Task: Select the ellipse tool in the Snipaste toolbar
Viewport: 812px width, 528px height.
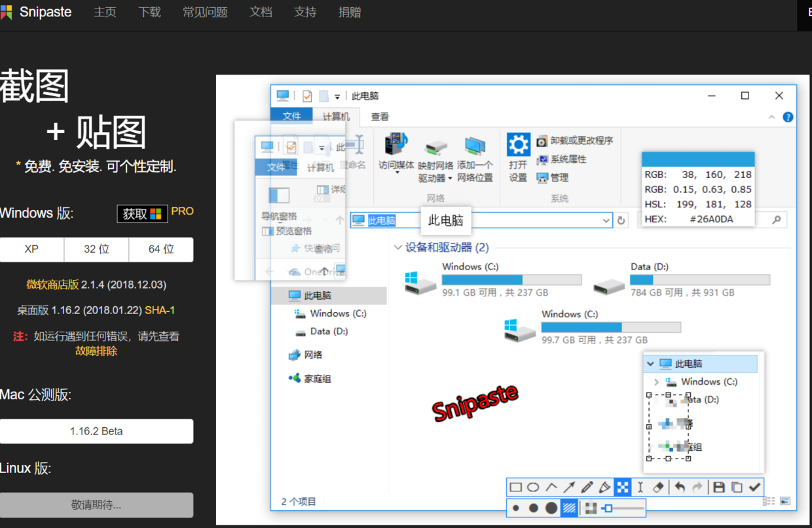Action: pyautogui.click(x=534, y=487)
